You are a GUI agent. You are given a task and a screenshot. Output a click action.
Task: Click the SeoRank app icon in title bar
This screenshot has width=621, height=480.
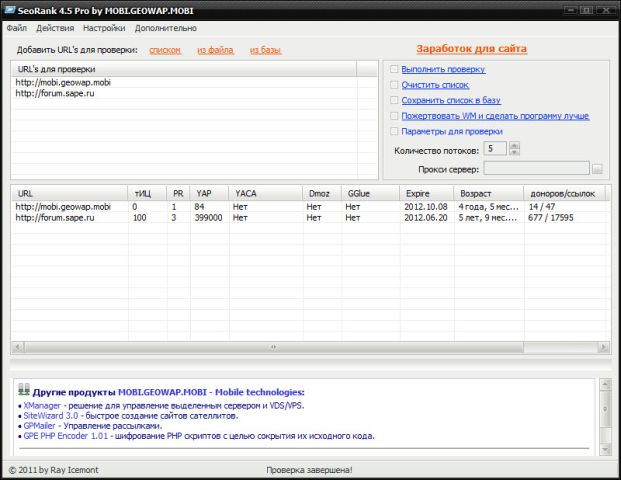click(10, 9)
